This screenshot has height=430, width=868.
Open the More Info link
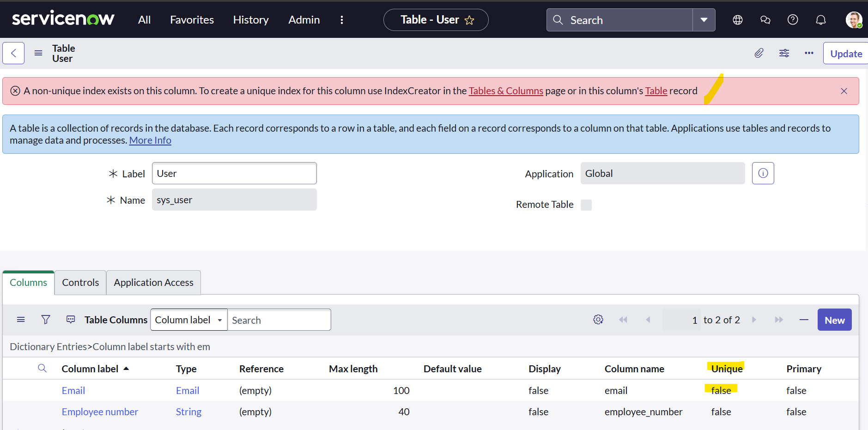tap(150, 140)
